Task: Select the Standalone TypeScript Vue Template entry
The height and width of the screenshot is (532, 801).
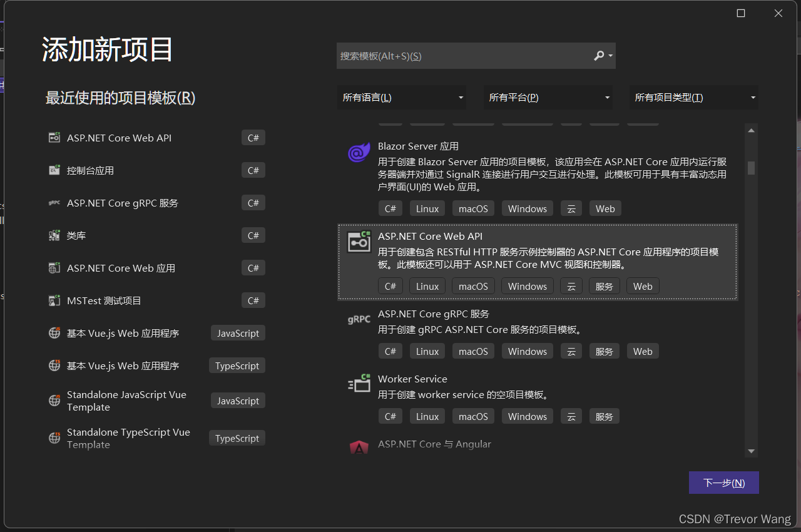Action: tap(128, 437)
